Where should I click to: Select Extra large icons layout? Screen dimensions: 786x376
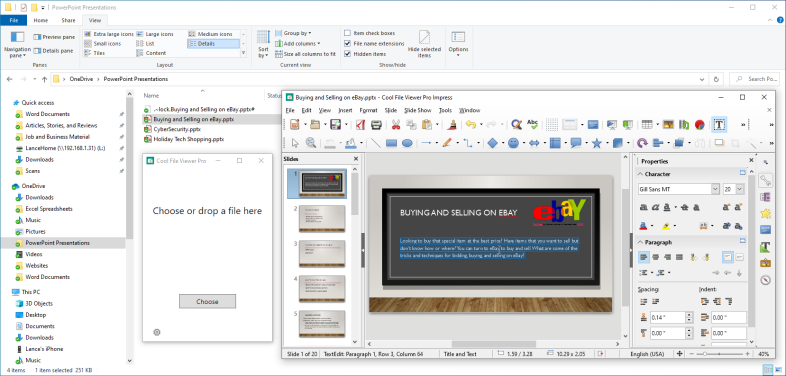click(109, 34)
